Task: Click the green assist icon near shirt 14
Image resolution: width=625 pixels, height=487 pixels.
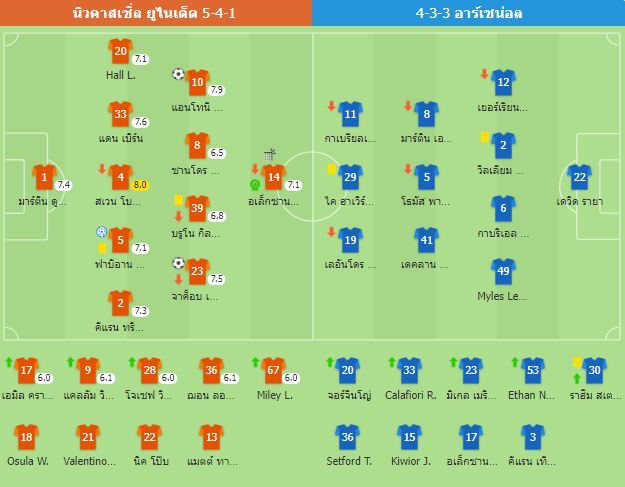Action: coord(255,185)
